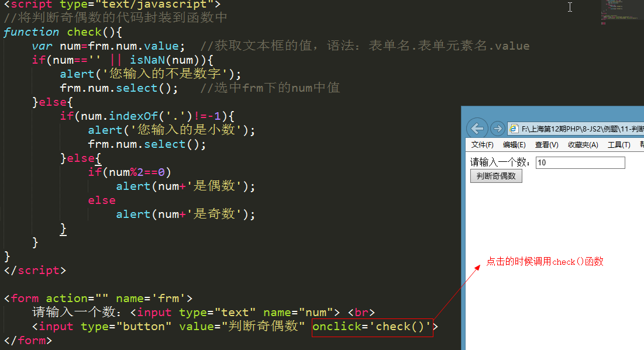Image resolution: width=644 pixels, height=350 pixels.
Task: Open the 编辑(E) menu
Action: tap(514, 145)
